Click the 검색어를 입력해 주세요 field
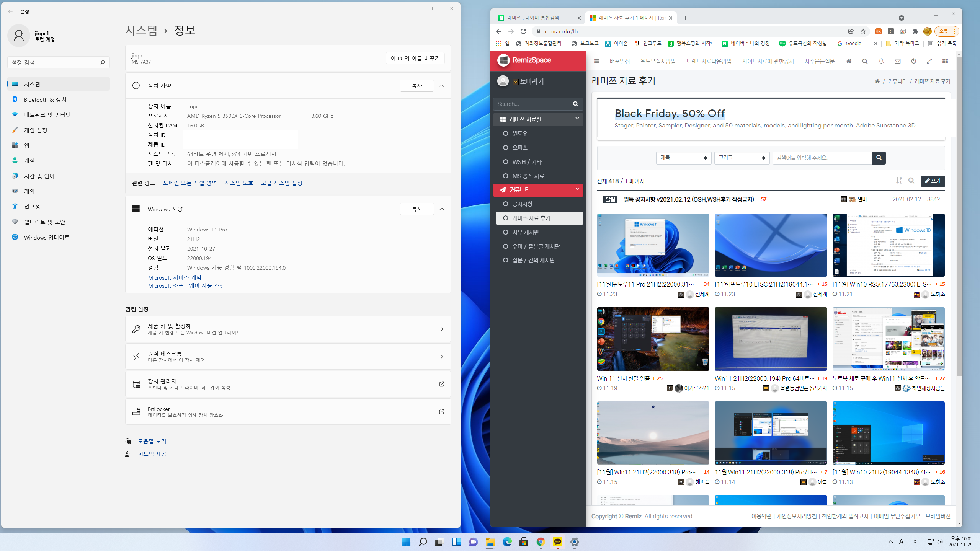The width and height of the screenshot is (980, 551). (x=822, y=158)
